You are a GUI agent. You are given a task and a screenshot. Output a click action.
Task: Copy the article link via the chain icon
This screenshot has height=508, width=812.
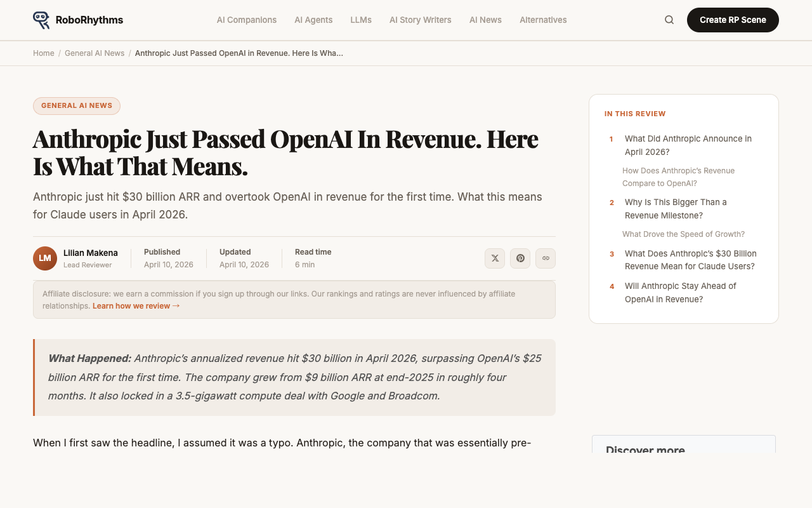[546, 258]
